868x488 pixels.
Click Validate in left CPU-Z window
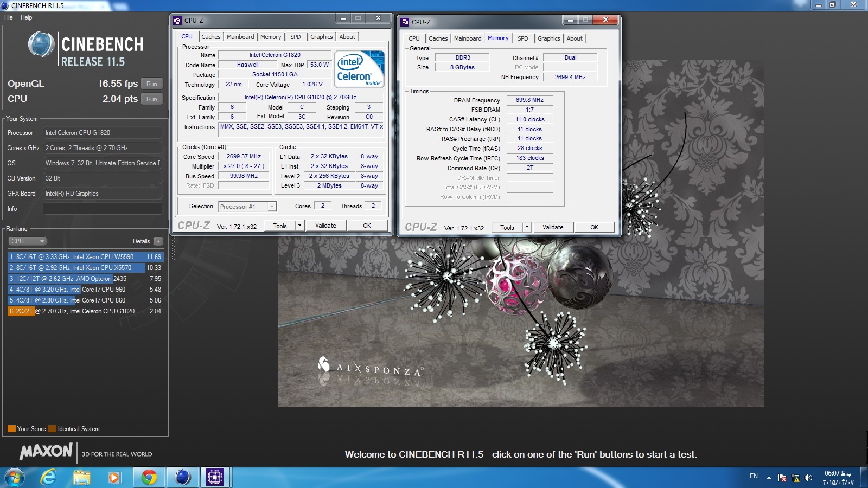point(325,226)
